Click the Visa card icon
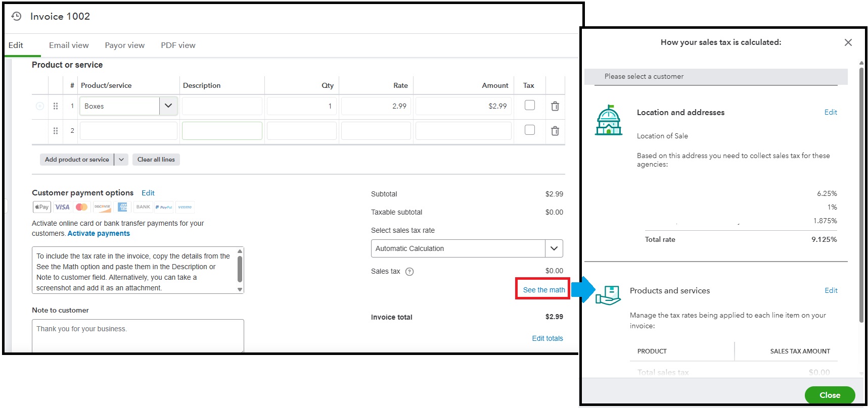 [x=62, y=207]
